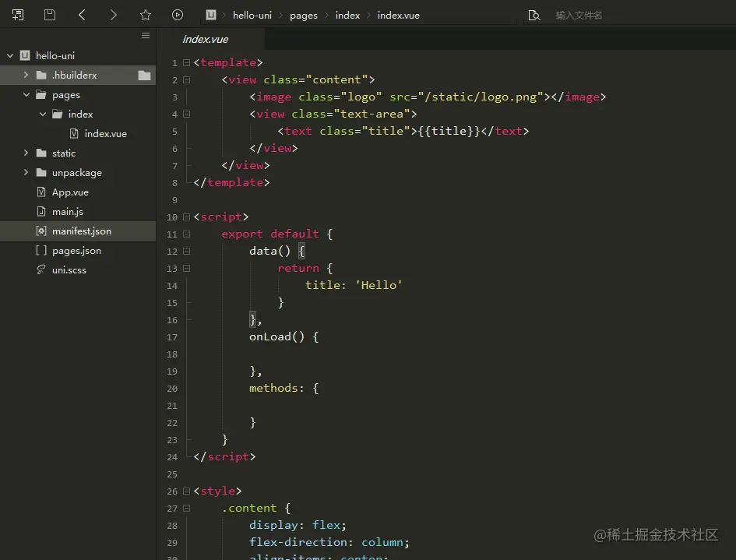Click the index.vue file icon in tree
Image resolution: width=736 pixels, height=560 pixels.
coord(74,134)
